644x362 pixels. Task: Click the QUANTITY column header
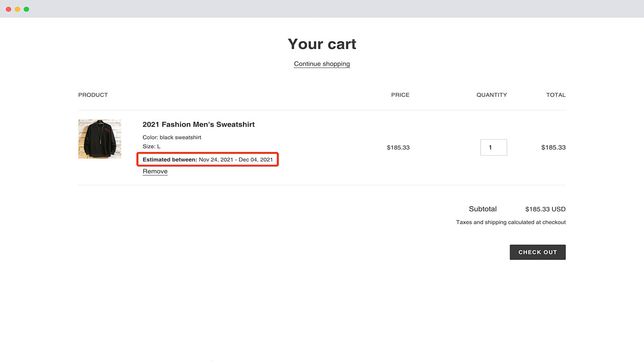coord(491,95)
